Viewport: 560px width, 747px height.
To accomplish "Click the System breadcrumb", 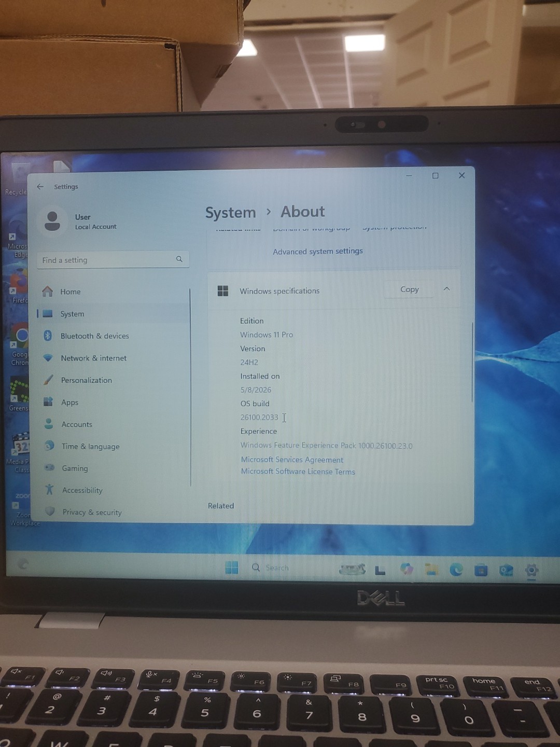I will (x=231, y=213).
